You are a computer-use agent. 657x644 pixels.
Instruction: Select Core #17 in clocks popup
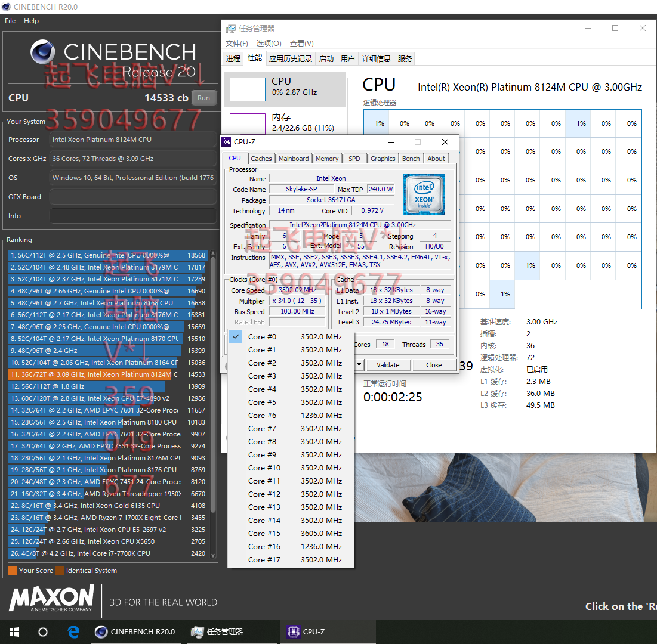(291, 560)
